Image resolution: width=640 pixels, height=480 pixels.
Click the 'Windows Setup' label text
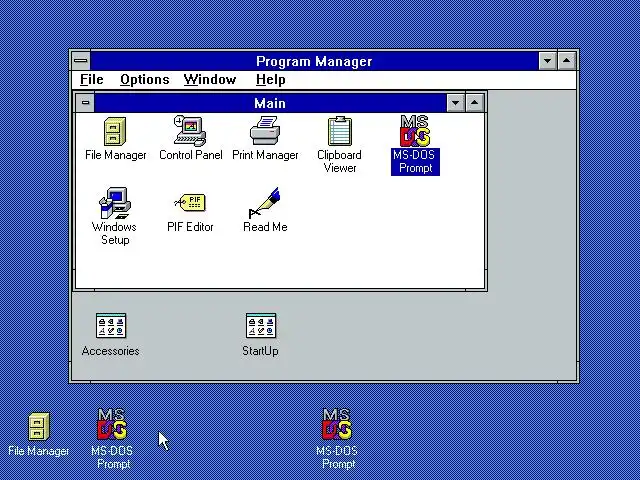pyautogui.click(x=115, y=233)
